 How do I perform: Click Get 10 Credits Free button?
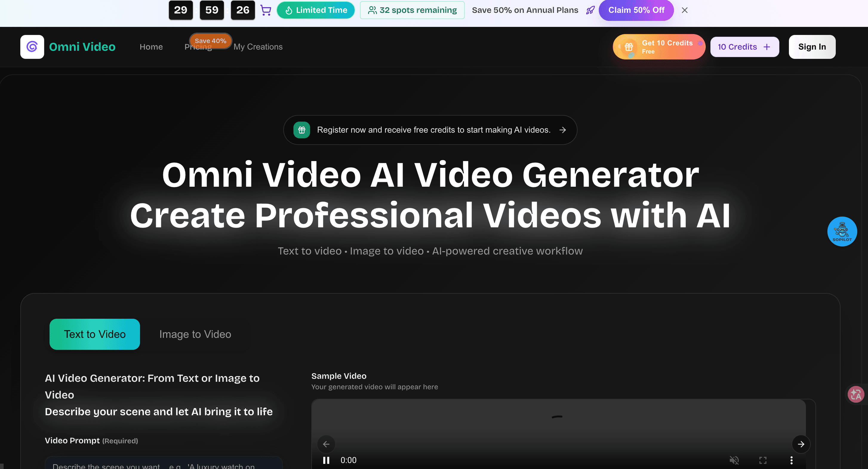(x=659, y=47)
